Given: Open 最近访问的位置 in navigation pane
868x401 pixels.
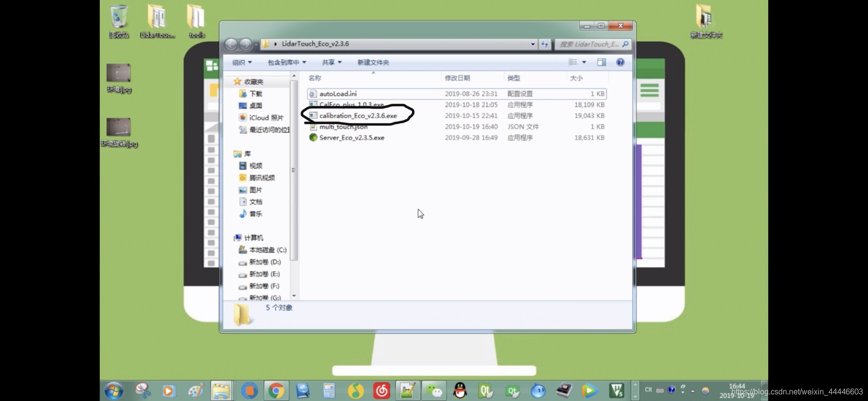Looking at the screenshot, I should click(x=264, y=130).
